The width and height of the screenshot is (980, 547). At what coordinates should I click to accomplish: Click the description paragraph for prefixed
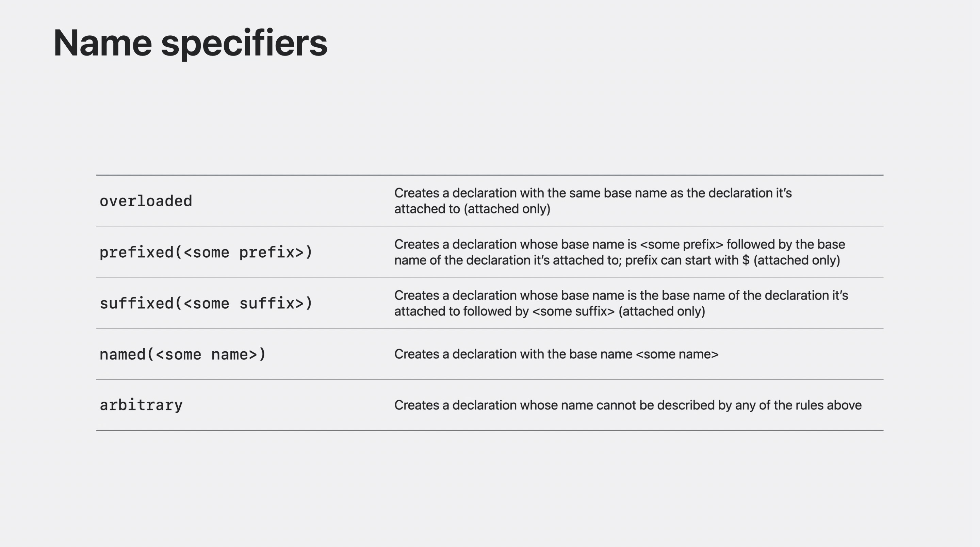click(x=619, y=252)
